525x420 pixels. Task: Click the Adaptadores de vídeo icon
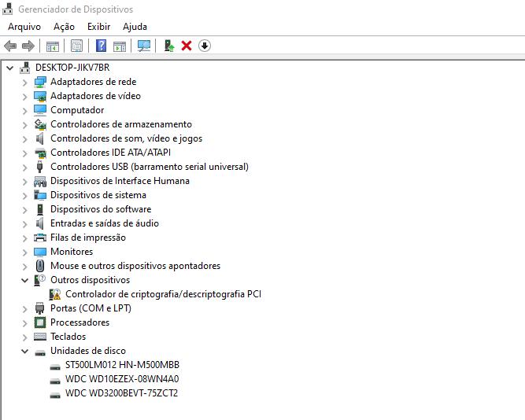tap(40, 96)
